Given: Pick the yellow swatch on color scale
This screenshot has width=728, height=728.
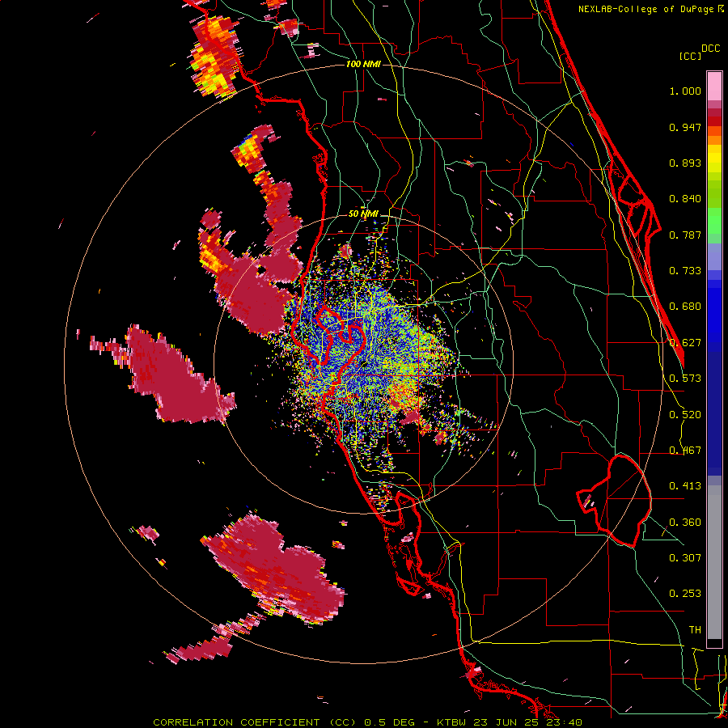Looking at the screenshot, I should pos(714,159).
